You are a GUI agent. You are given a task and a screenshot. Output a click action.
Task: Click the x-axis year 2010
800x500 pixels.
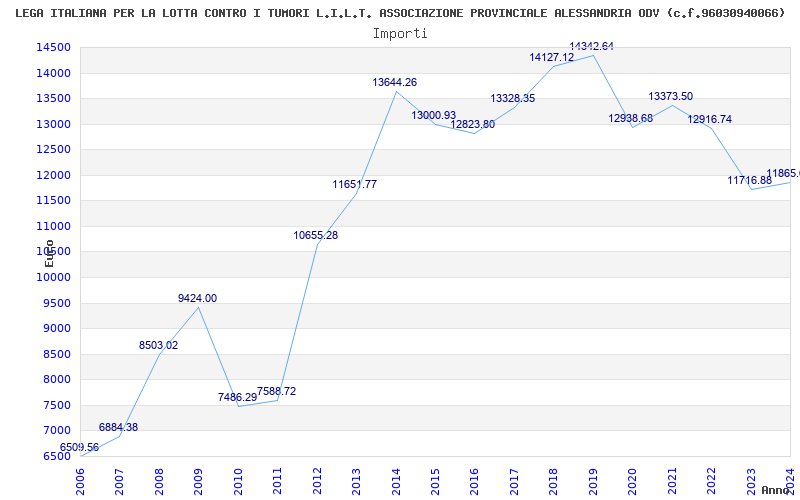coord(238,481)
